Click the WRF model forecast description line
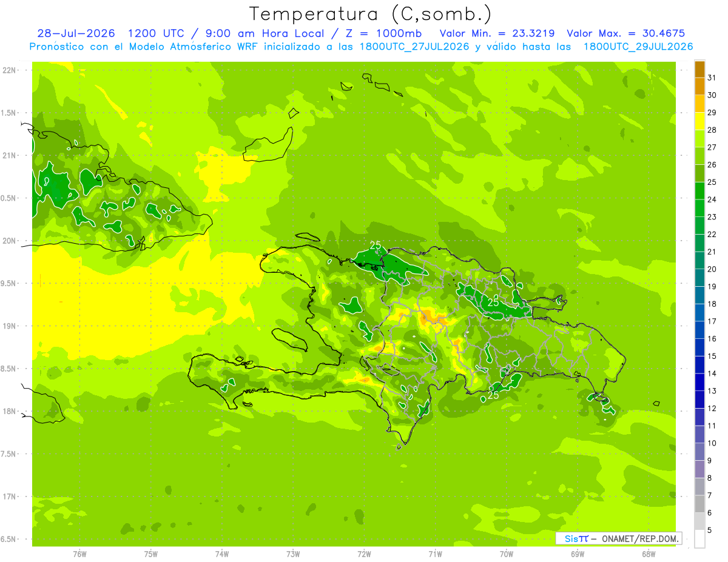The height and width of the screenshot is (562, 728). pyautogui.click(x=361, y=46)
